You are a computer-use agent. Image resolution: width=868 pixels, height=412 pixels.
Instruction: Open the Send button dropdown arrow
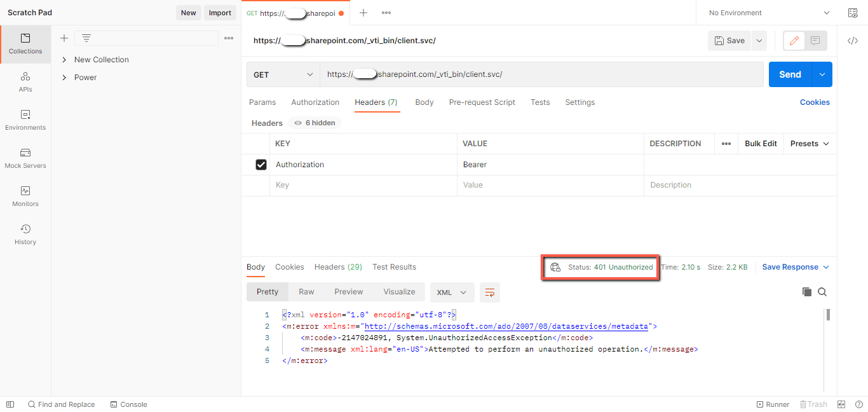tap(822, 74)
